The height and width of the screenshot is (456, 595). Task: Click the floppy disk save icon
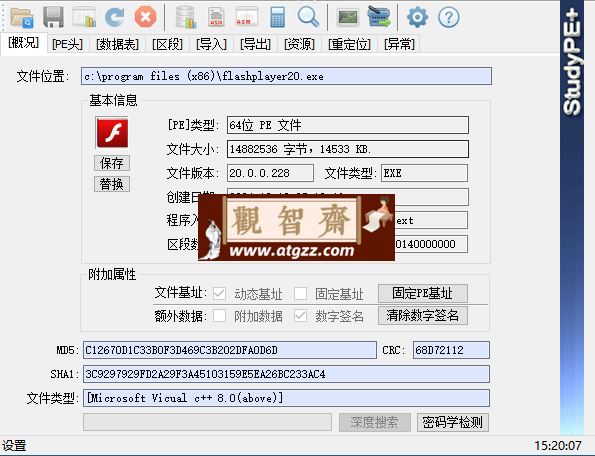[x=53, y=17]
